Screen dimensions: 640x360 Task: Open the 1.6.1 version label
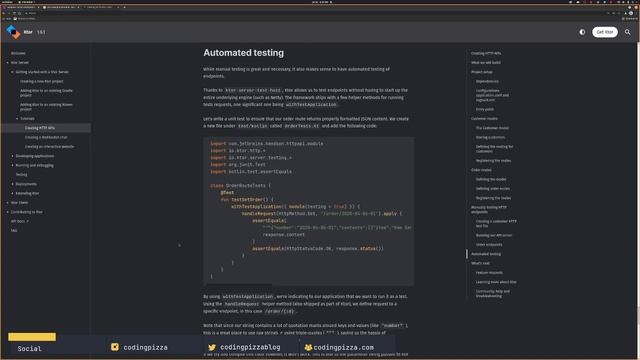[x=41, y=32]
